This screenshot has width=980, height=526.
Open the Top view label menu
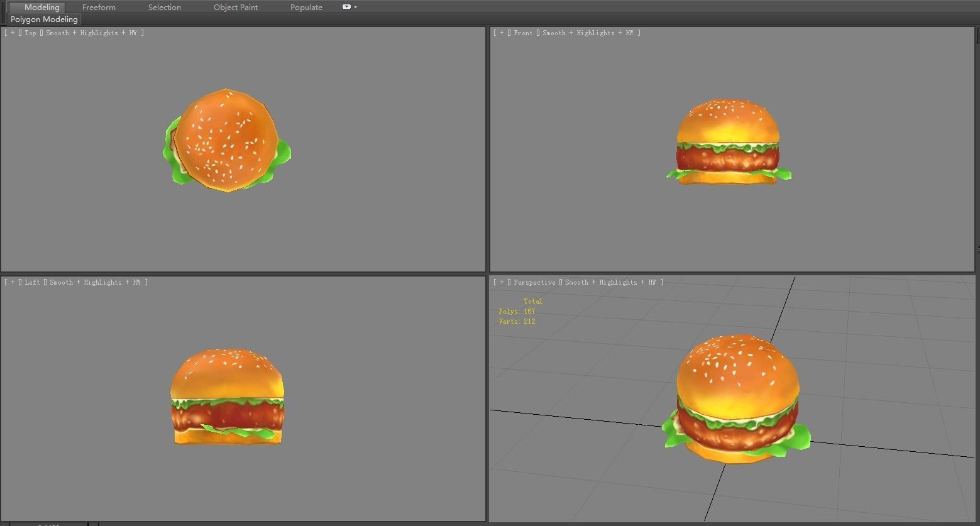pyautogui.click(x=30, y=33)
